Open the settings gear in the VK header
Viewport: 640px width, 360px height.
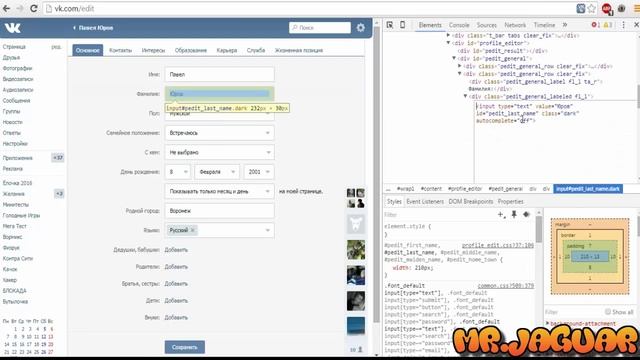[360, 28]
